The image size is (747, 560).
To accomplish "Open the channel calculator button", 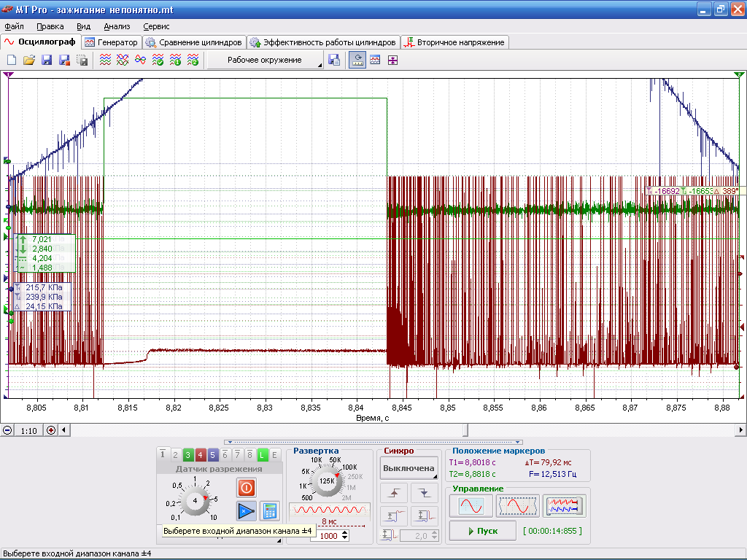I will (x=270, y=511).
